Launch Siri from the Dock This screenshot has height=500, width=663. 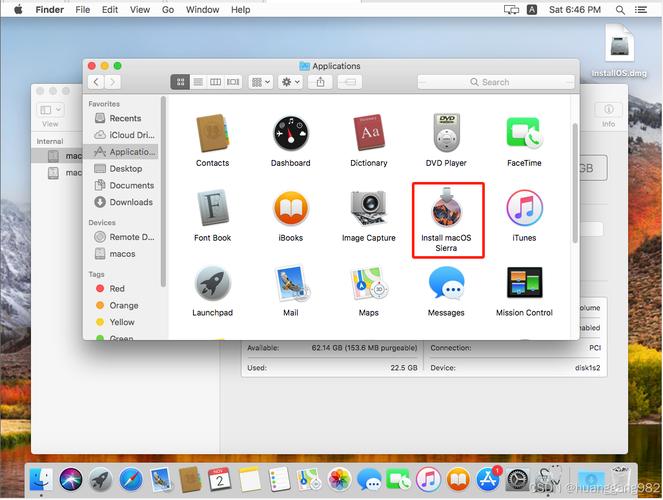click(71, 479)
